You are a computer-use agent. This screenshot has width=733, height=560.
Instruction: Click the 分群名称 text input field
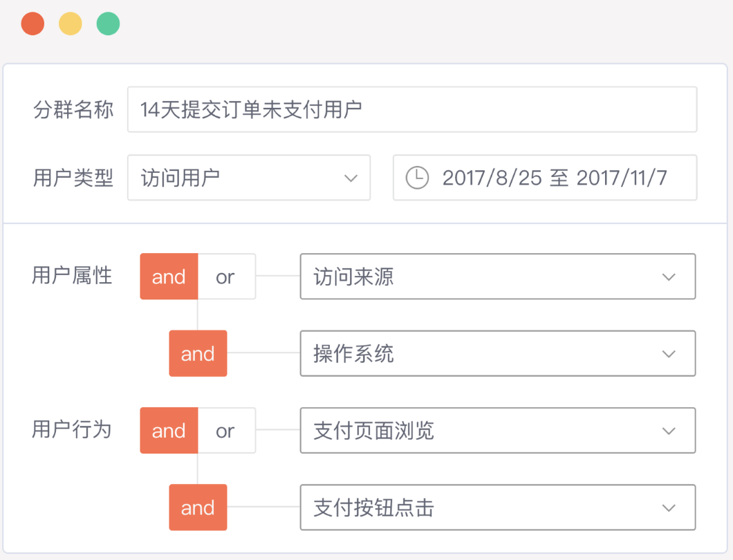411,109
